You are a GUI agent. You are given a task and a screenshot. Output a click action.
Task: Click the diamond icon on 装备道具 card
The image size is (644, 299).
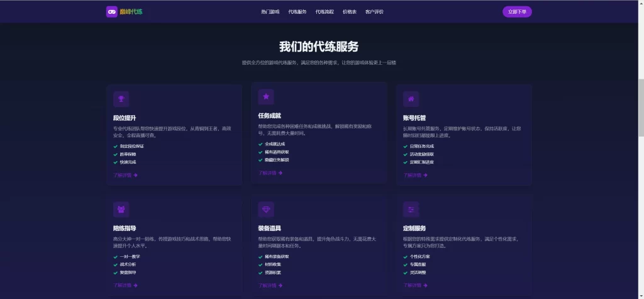[x=266, y=210]
